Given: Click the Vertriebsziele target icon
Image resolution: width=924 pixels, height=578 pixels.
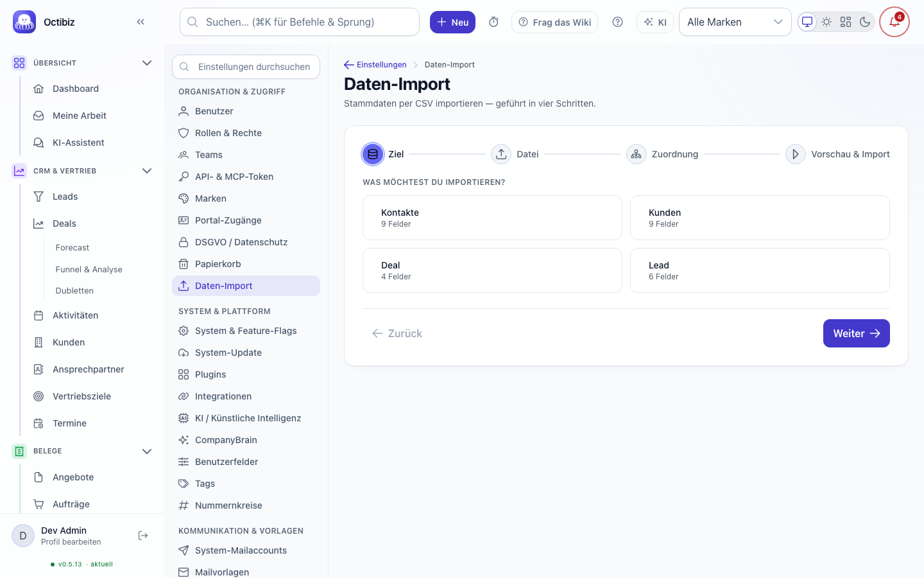Looking at the screenshot, I should [x=38, y=396].
